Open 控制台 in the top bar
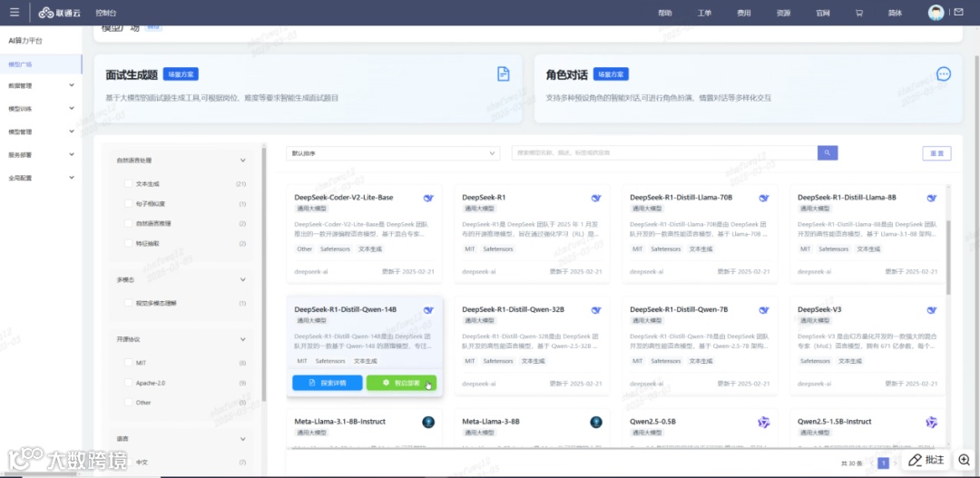Image resolution: width=980 pixels, height=478 pixels. [x=105, y=13]
